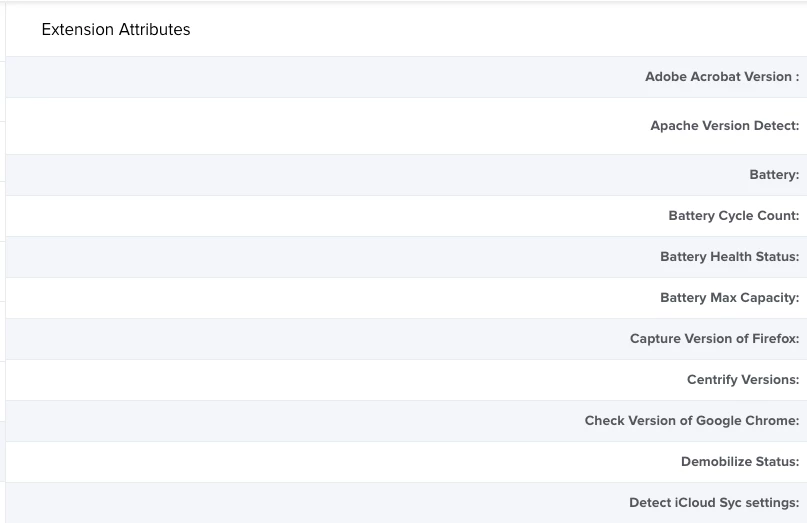The width and height of the screenshot is (807, 523).
Task: Click empty space in Demobilize Status row
Action: [309, 462]
